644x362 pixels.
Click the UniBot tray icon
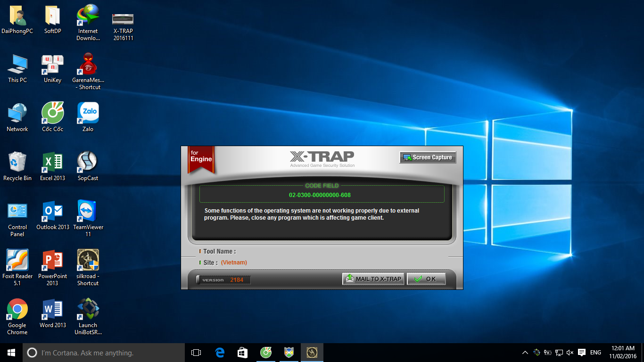[537, 353]
